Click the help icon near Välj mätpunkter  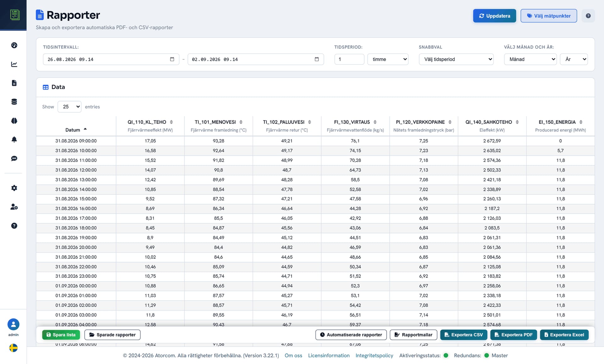(588, 16)
